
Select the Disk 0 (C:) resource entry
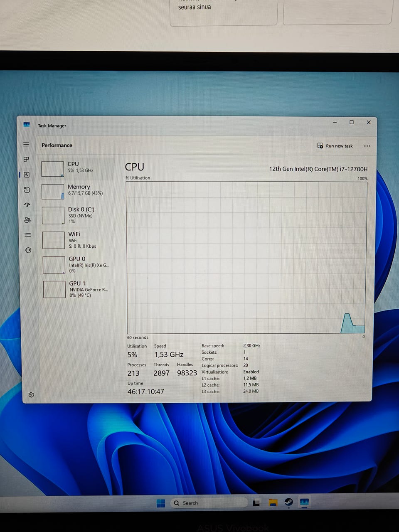pos(78,215)
